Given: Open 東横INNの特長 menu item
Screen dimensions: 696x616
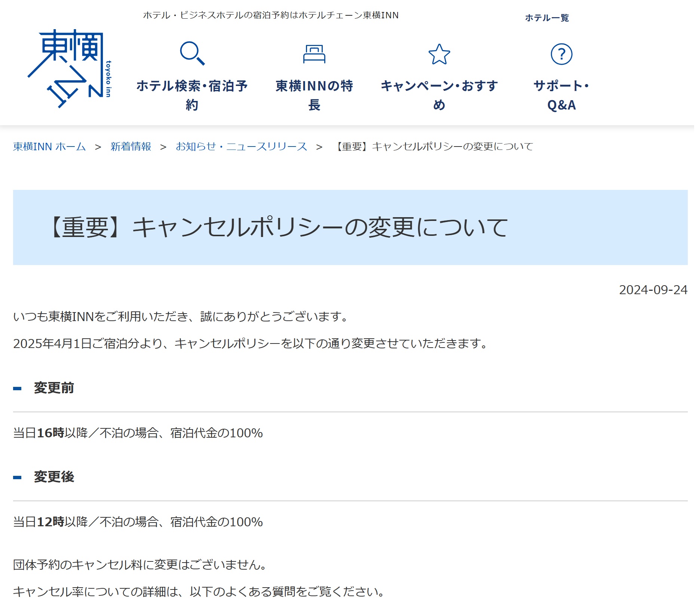Looking at the screenshot, I should click(x=314, y=95).
